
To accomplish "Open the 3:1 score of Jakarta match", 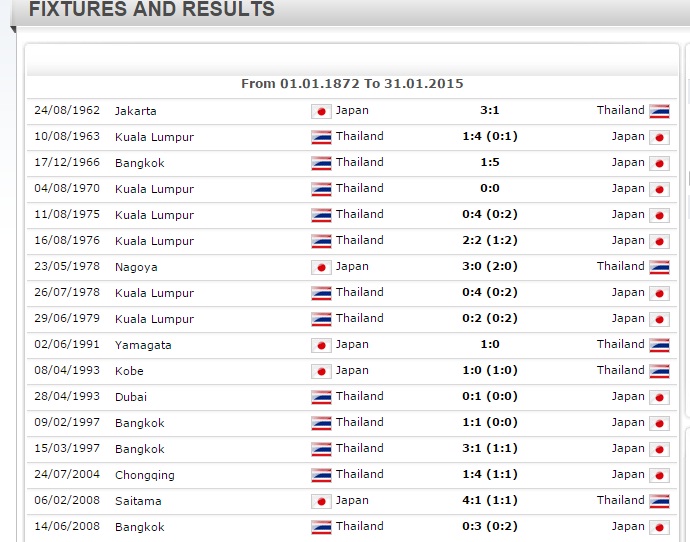I will pos(489,110).
